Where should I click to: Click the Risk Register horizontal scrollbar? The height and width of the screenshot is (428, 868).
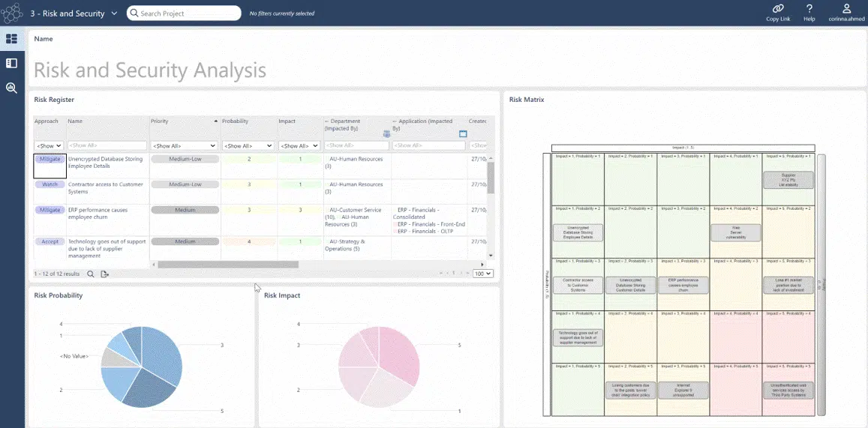click(x=228, y=265)
